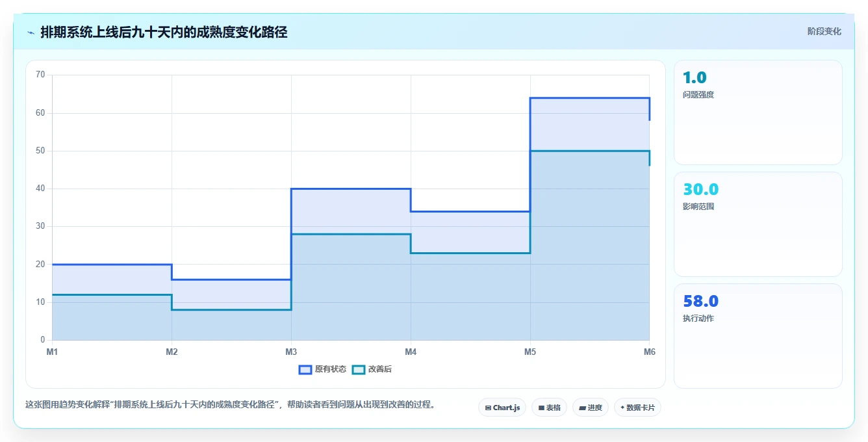Image resolution: width=868 pixels, height=442 pixels.
Task: Click the 影响范围 card label
Action: tap(698, 207)
